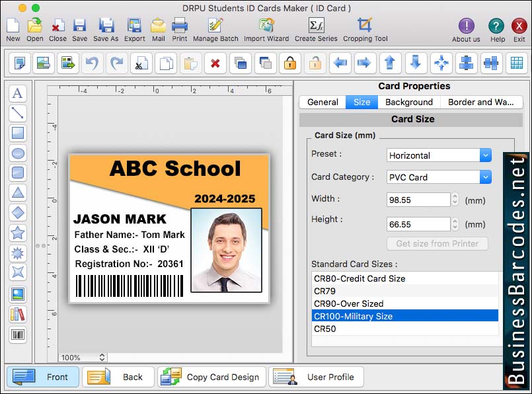Viewport: 532px width, 394px height.
Task: Click the Height stepper arrows
Action: coord(455,224)
